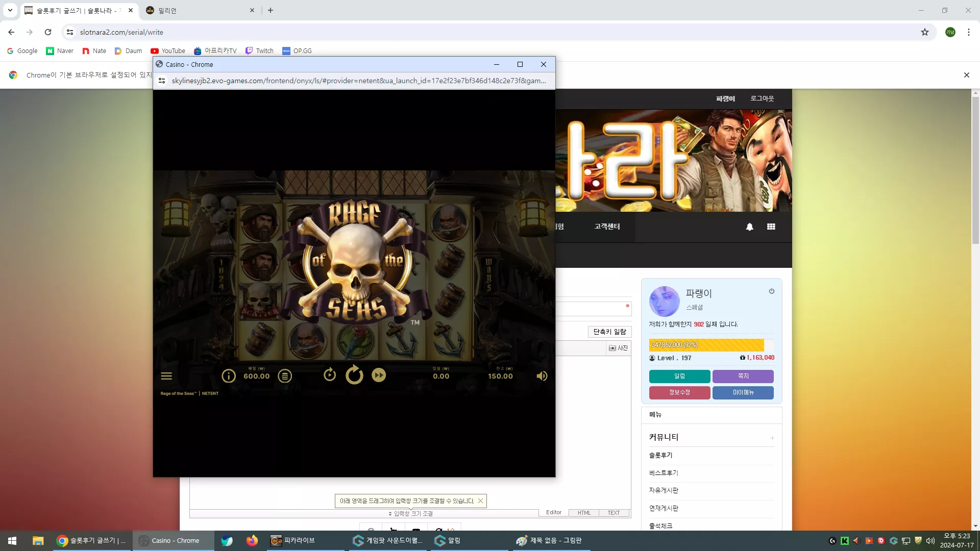The image size is (980, 551).
Task: Switch to the 밀리언 browser tab
Action: coord(200,10)
